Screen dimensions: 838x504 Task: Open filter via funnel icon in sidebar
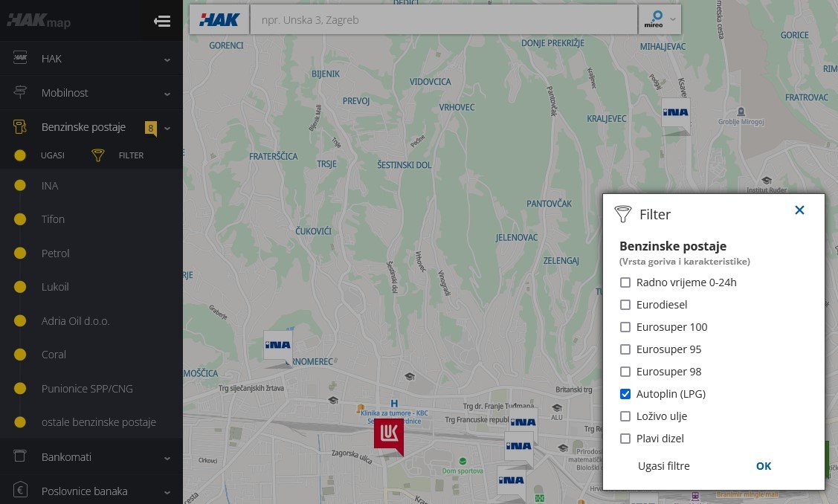(98, 155)
